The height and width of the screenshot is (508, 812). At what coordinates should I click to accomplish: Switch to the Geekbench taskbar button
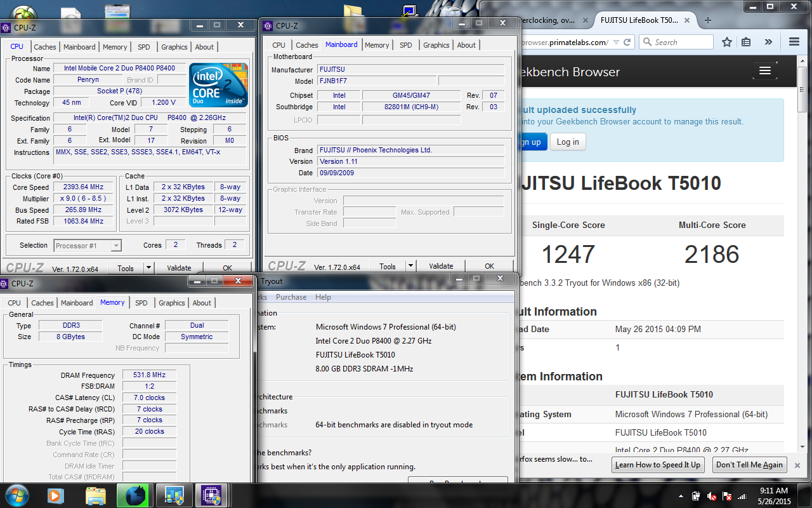click(x=174, y=495)
